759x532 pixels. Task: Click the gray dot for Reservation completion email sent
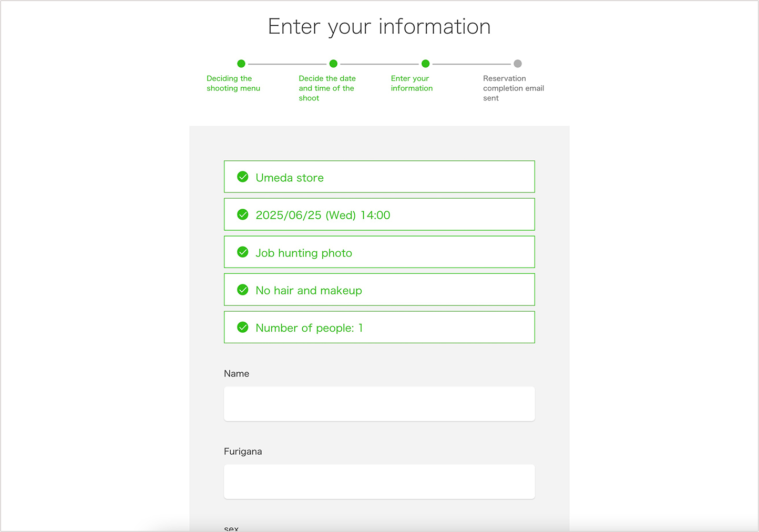518,63
